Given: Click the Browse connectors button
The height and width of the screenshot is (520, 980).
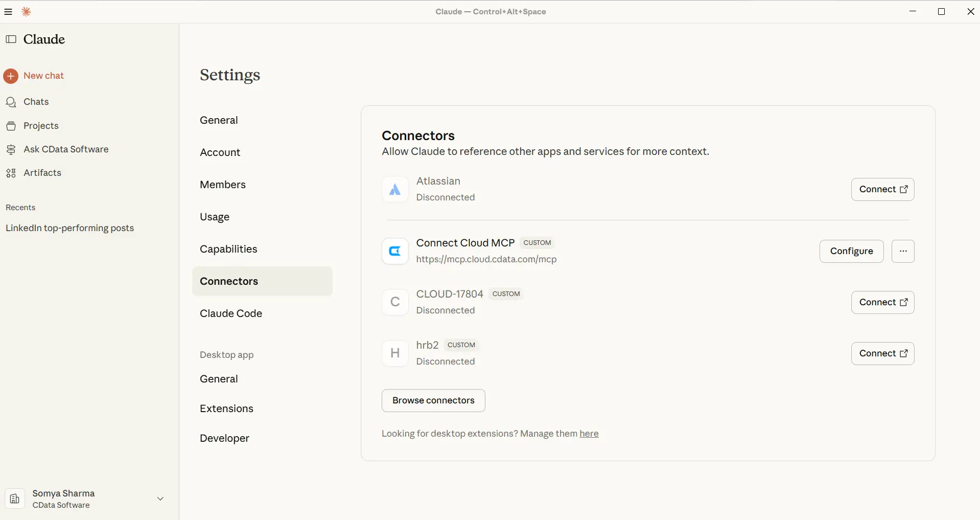Looking at the screenshot, I should pos(433,400).
